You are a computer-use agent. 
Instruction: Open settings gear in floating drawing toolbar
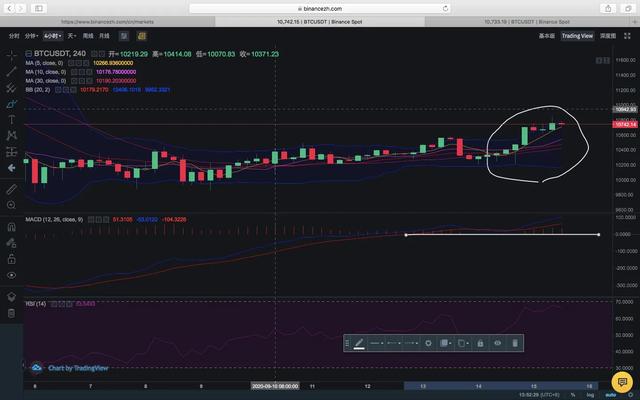coord(428,343)
